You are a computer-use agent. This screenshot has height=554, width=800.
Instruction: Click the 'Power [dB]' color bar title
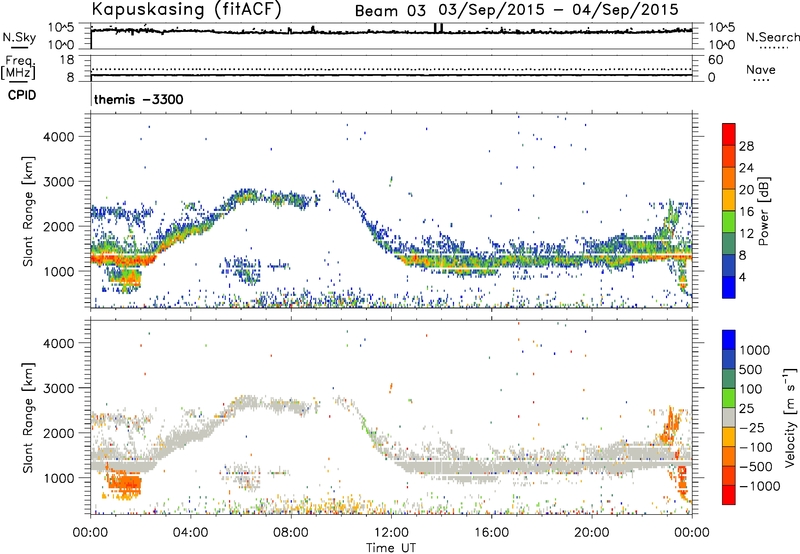pos(763,211)
